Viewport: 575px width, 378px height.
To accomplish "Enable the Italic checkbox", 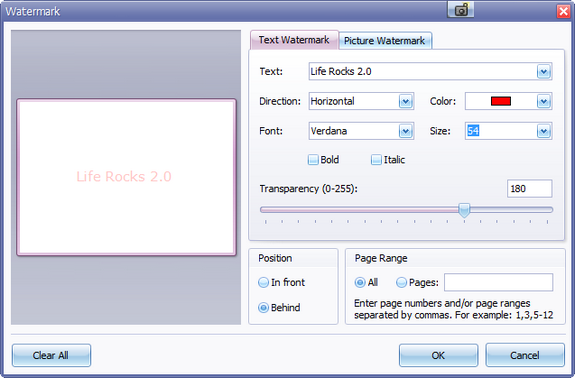I will point(376,160).
